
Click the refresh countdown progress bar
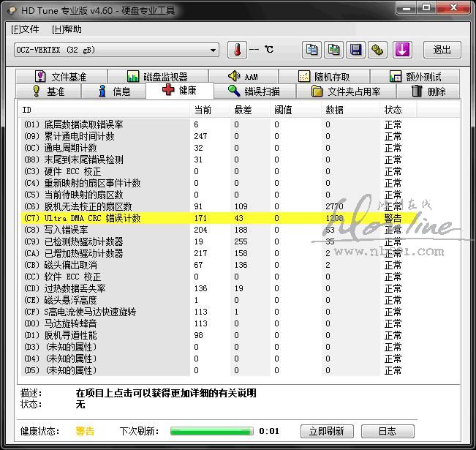212,431
